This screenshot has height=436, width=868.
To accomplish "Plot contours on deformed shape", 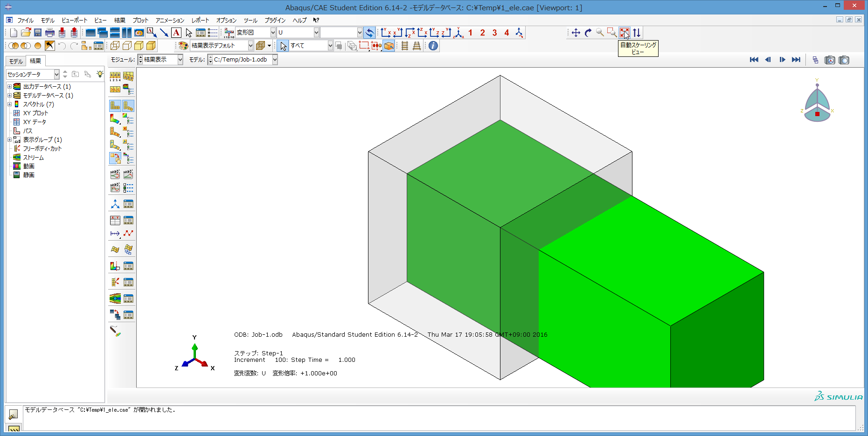I will [x=115, y=119].
